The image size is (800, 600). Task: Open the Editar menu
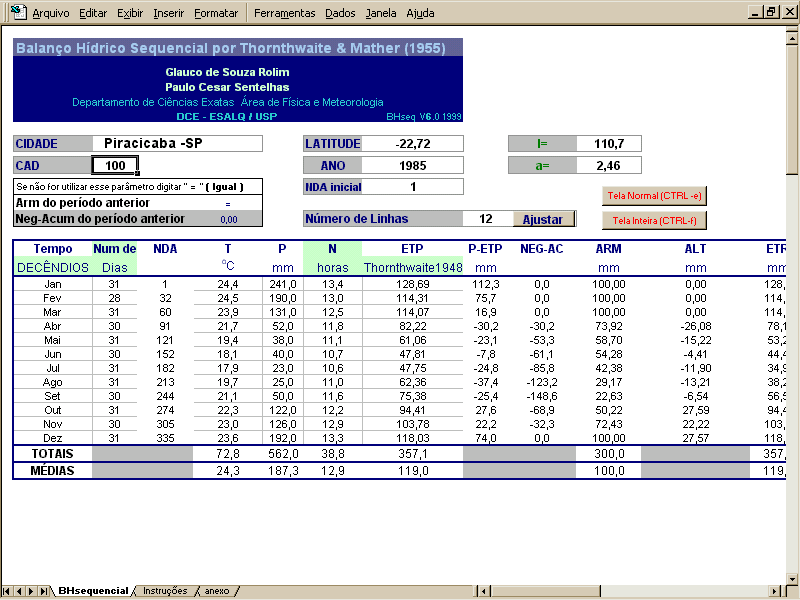[93, 13]
